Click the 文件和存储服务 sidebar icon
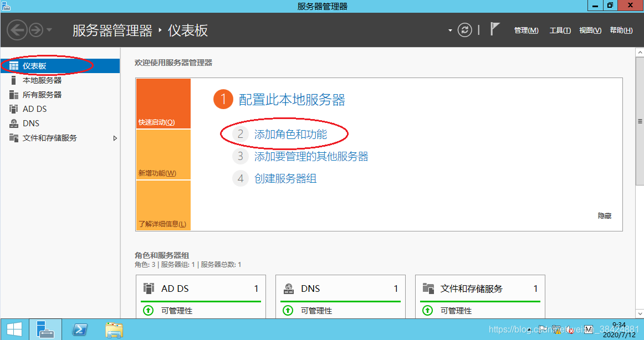Image resolution: width=644 pixels, height=340 pixels. pyautogui.click(x=13, y=138)
